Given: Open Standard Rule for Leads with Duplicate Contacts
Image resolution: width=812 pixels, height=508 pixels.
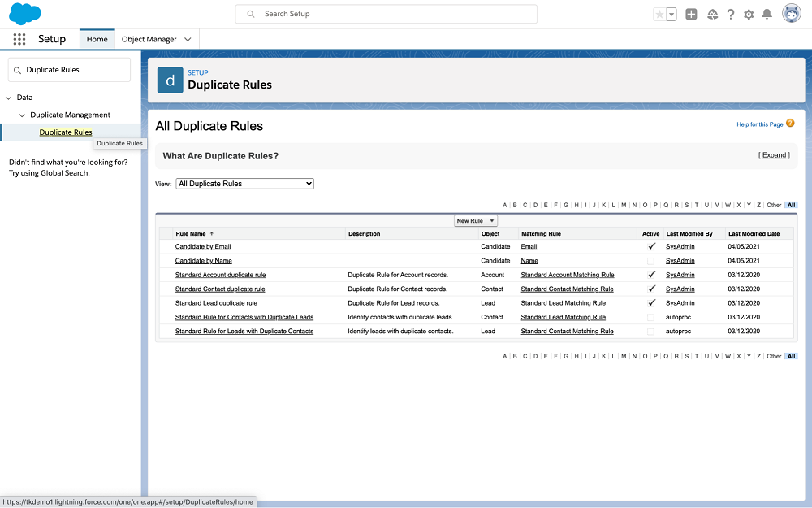Looking at the screenshot, I should coord(244,332).
